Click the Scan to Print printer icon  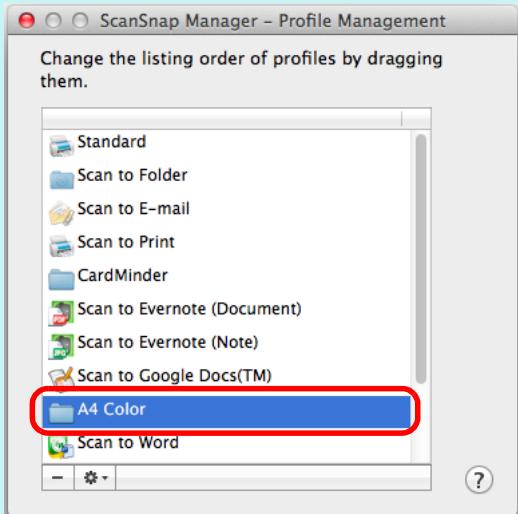pyautogui.click(x=61, y=246)
